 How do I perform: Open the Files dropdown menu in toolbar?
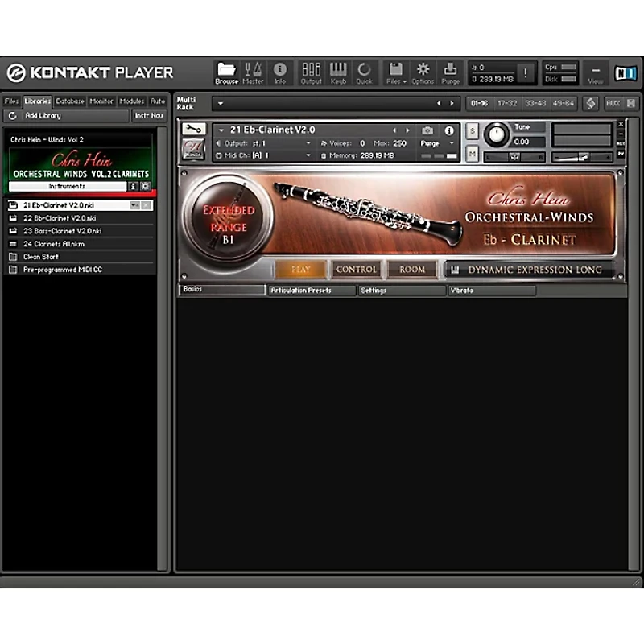click(x=396, y=73)
